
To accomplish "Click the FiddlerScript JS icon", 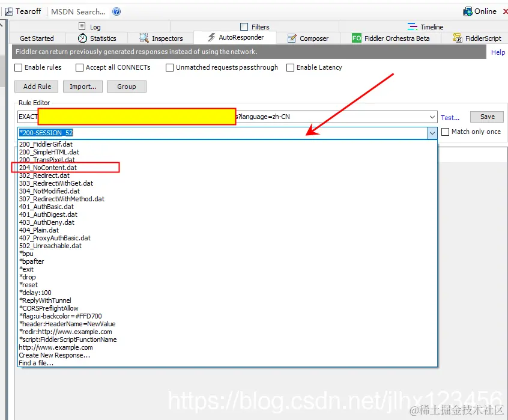I will pos(457,38).
